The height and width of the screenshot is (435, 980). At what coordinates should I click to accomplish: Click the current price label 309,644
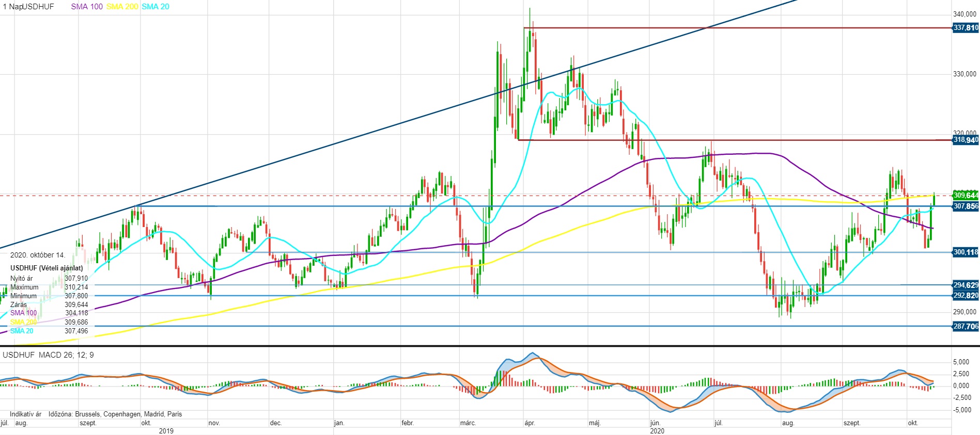[x=966, y=196]
